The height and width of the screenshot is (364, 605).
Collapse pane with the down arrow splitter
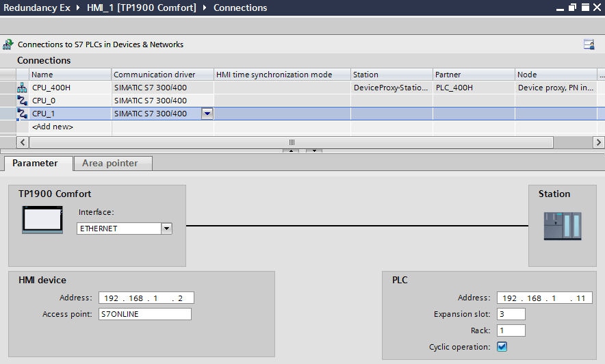(314, 151)
